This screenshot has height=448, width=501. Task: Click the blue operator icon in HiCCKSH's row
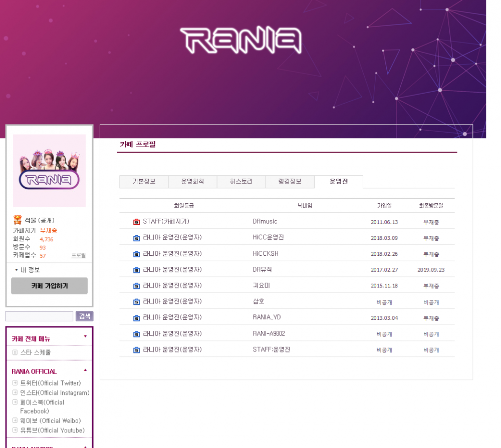(x=136, y=254)
